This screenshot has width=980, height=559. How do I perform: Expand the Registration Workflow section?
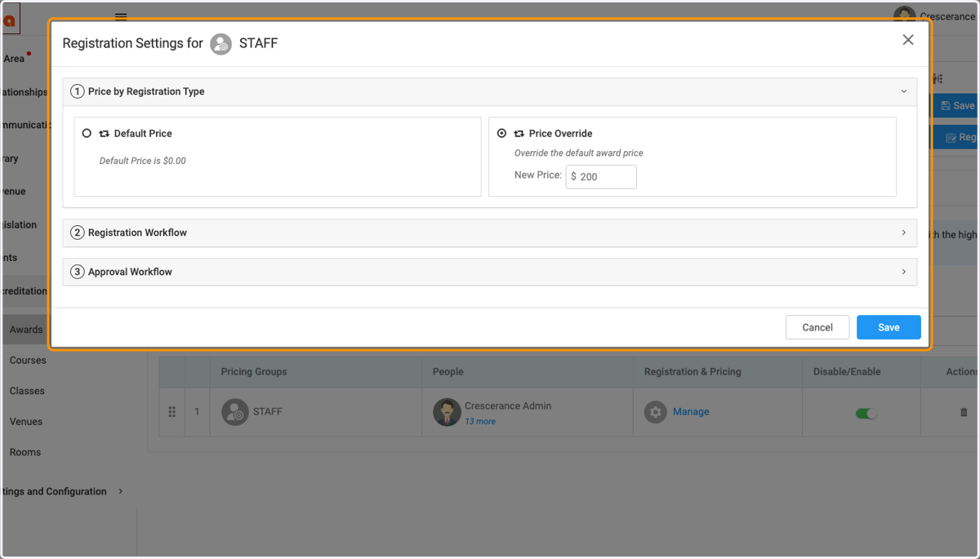(x=490, y=233)
